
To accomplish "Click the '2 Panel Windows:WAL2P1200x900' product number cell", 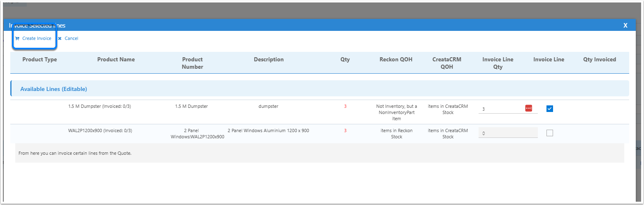I will coord(198,133).
